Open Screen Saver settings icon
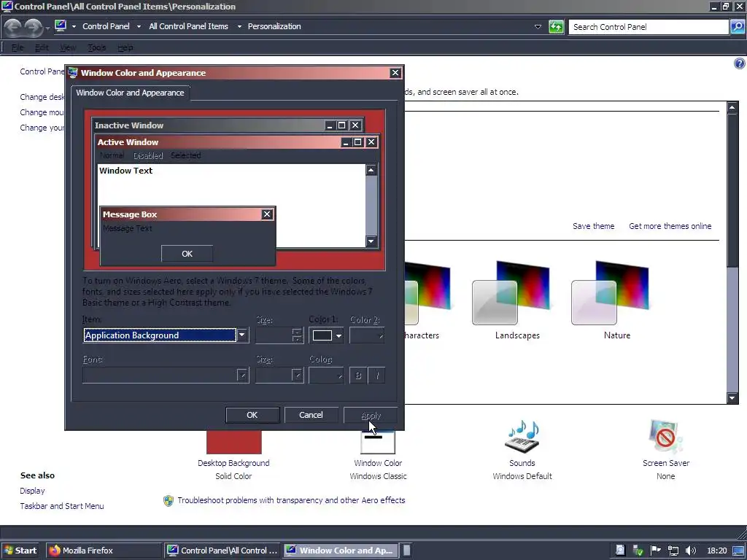 [x=665, y=437]
